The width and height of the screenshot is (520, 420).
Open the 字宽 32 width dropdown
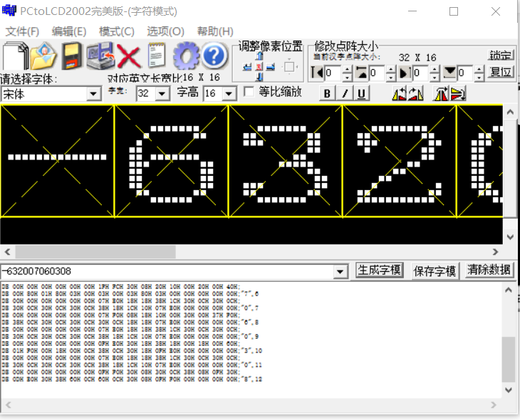tap(162, 93)
